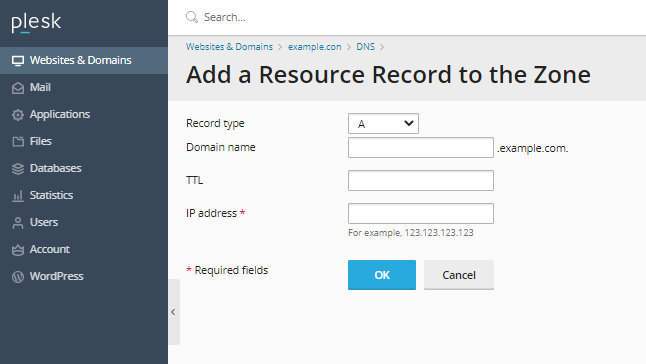646x364 pixels.
Task: Click the example.con breadcrumb link
Action: coord(314,47)
